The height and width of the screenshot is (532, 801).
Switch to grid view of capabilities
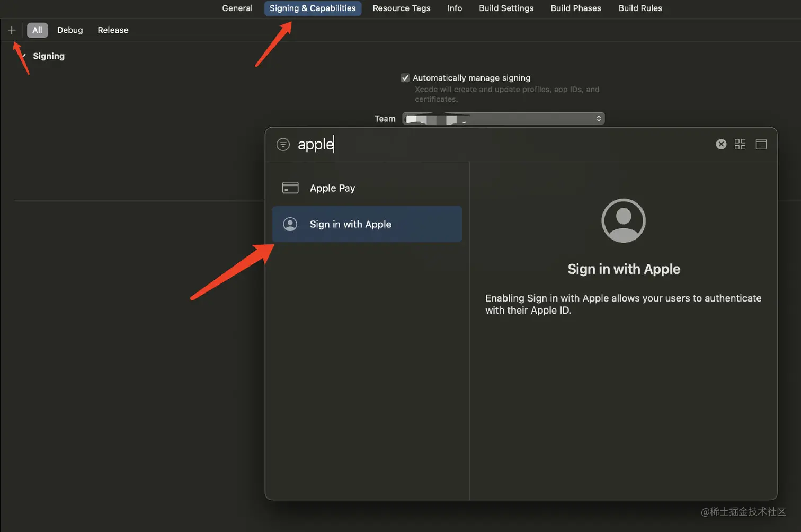(740, 144)
